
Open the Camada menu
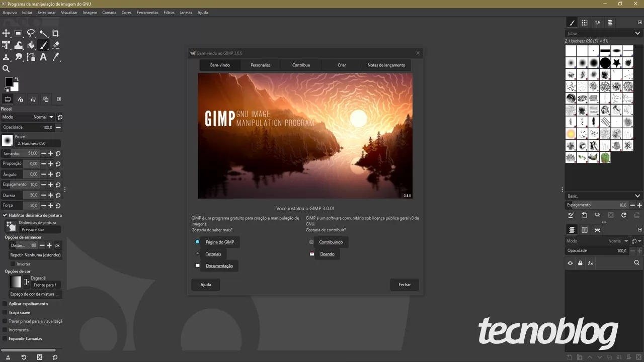[109, 13]
